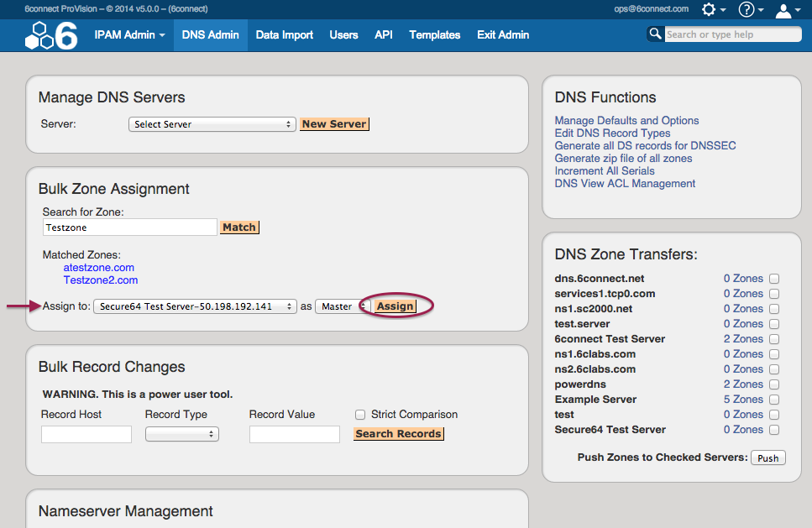
Task: Open 0 Zones link for dns.6connect.net
Action: 743,279
